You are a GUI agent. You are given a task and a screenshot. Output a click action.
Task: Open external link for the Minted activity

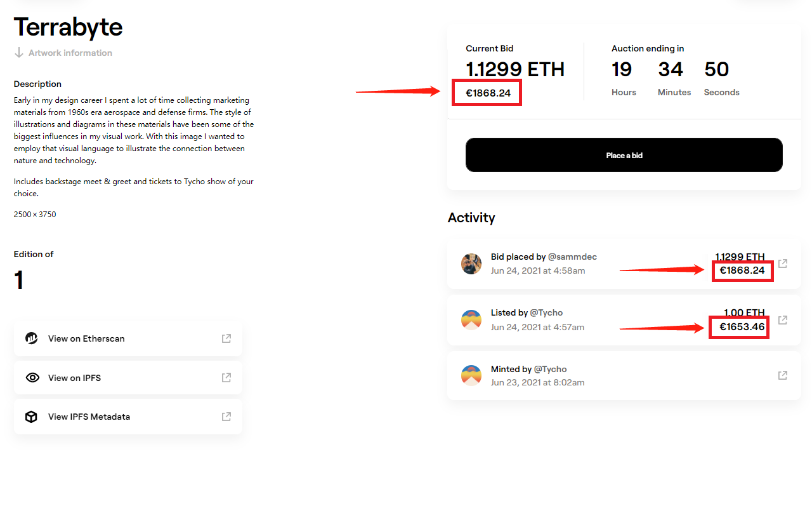pos(783,375)
